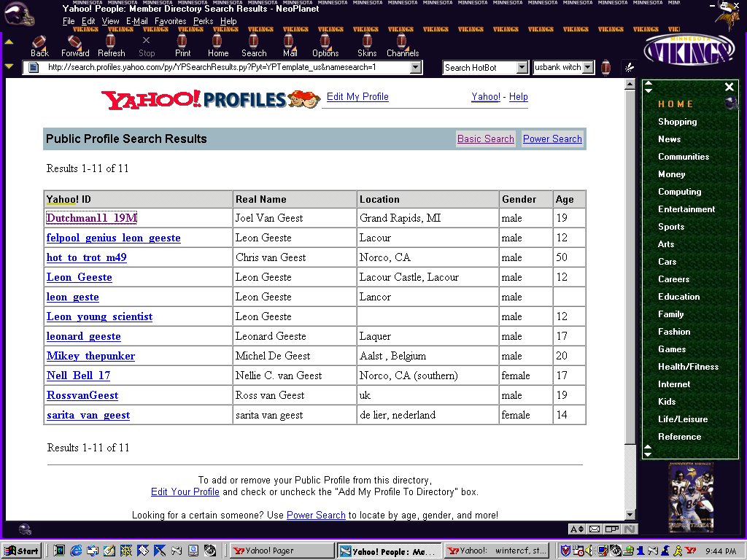Open the View menu

[x=111, y=21]
